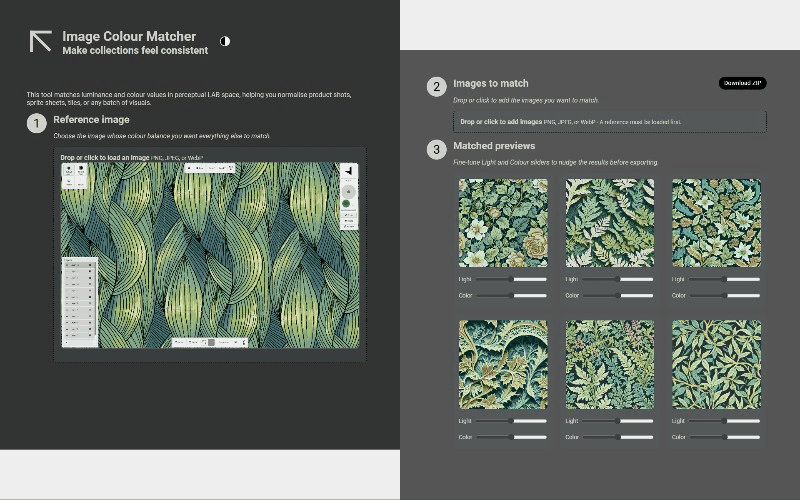
Task: Select the rose and white flower preview thumbnail
Action: coord(503,223)
